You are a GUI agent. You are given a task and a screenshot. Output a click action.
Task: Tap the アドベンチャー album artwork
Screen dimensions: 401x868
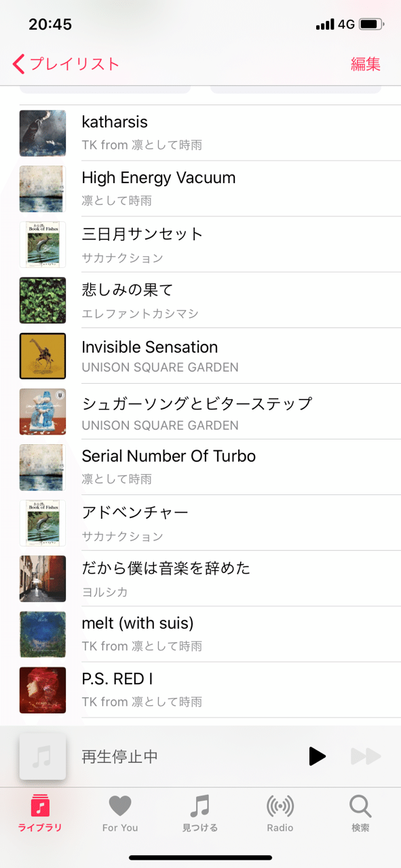43,523
